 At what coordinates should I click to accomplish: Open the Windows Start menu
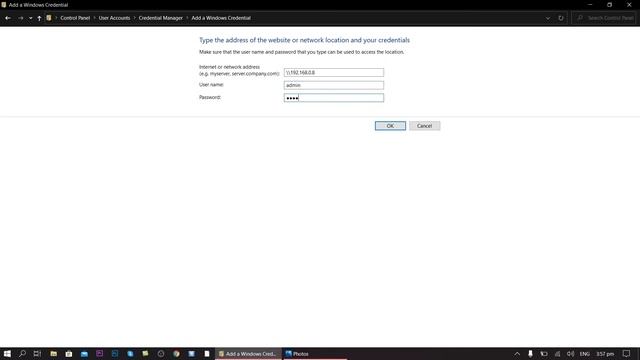(7, 353)
